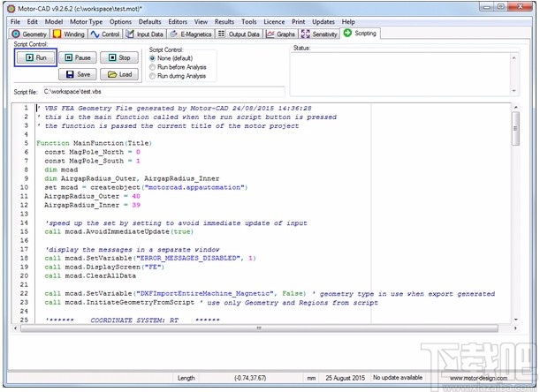
Task: Open the File menu
Action: point(15,22)
